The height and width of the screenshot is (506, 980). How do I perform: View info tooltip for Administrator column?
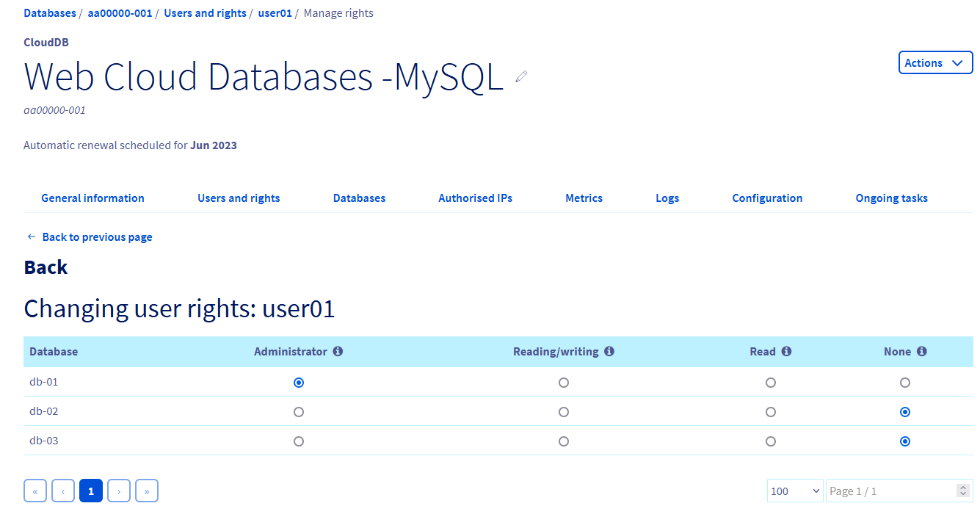338,351
